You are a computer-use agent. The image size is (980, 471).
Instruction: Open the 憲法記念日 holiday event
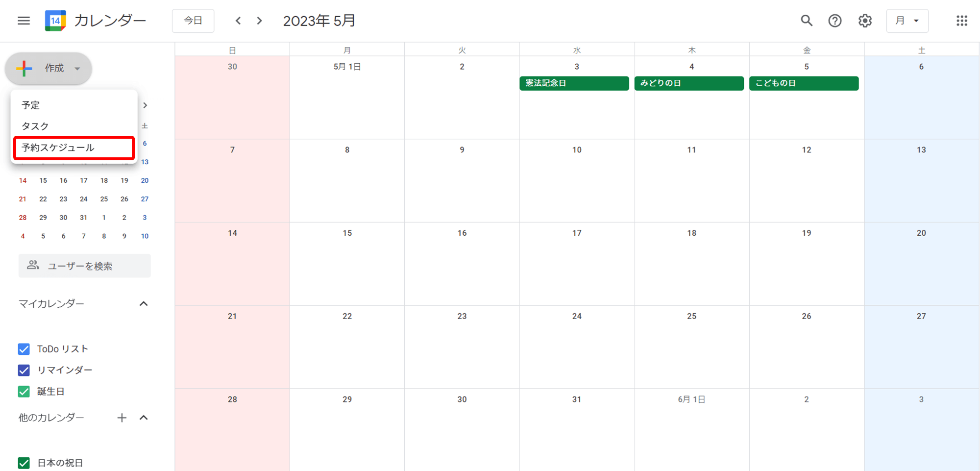pos(574,83)
